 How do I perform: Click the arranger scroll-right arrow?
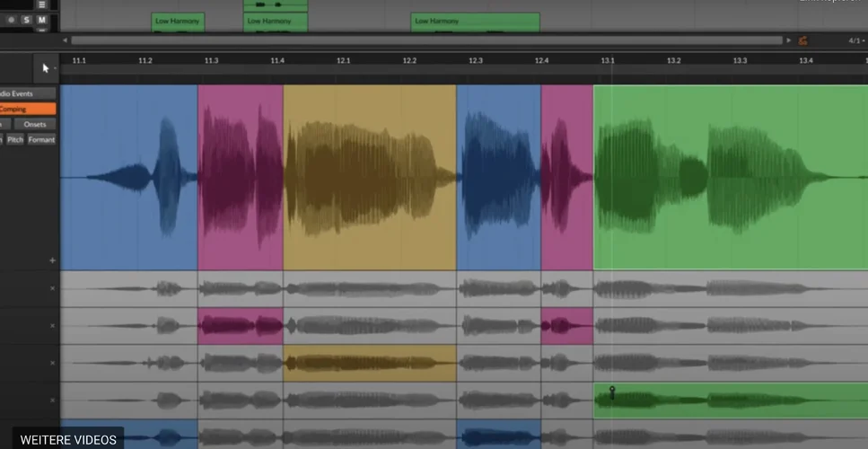(x=789, y=40)
